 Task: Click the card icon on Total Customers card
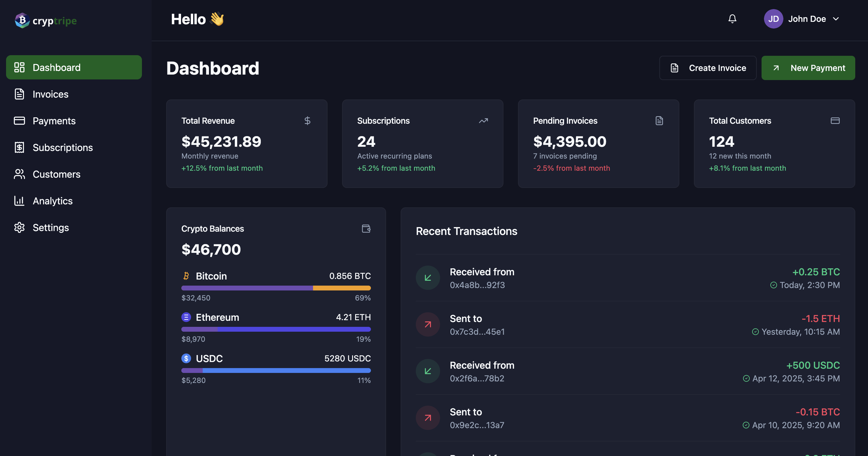[835, 121]
